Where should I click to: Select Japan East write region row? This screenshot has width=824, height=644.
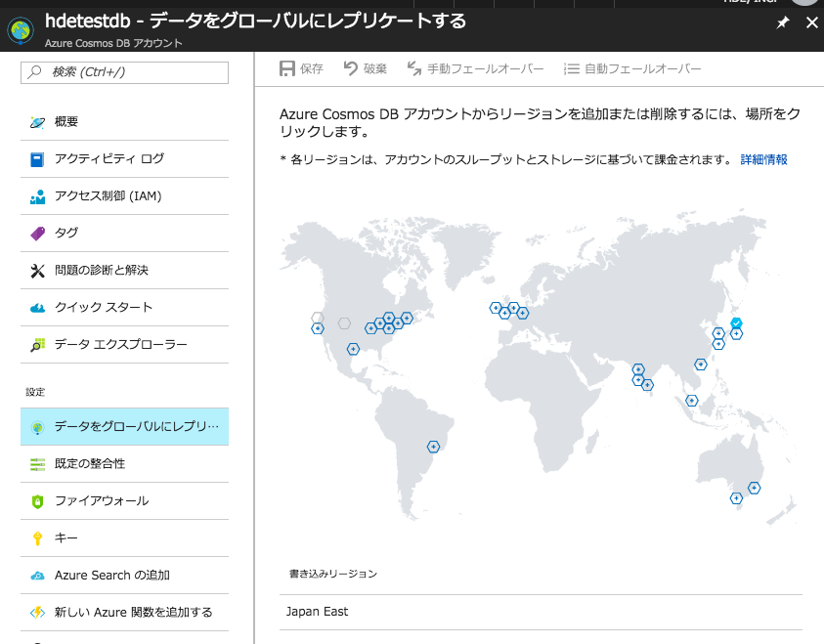click(541, 612)
